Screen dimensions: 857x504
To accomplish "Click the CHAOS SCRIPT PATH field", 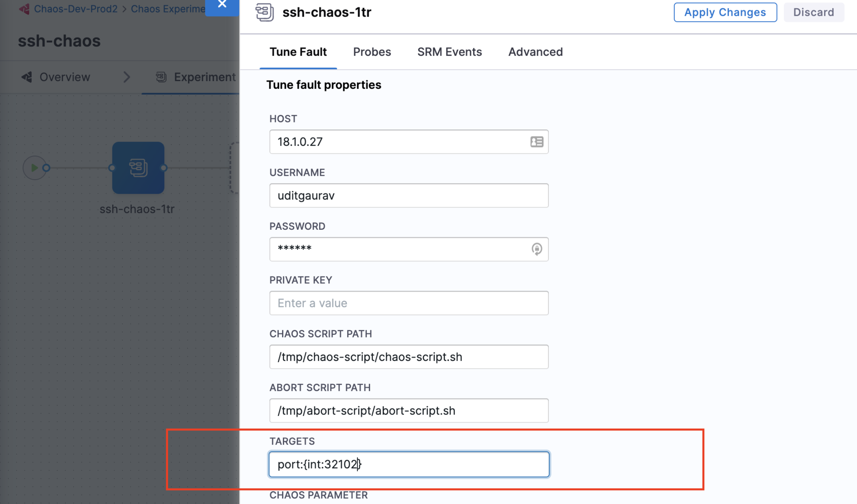I will point(409,357).
